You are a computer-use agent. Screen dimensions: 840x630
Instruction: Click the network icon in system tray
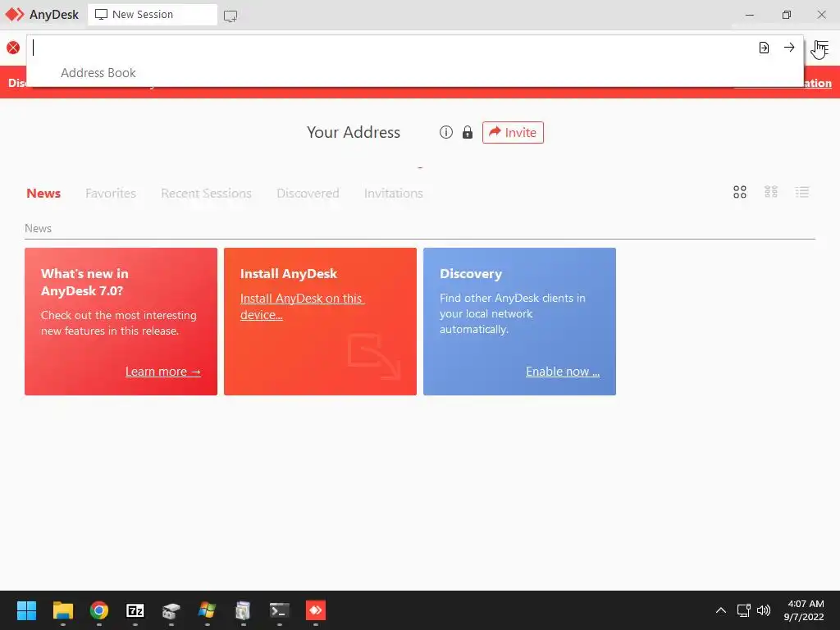point(743,610)
